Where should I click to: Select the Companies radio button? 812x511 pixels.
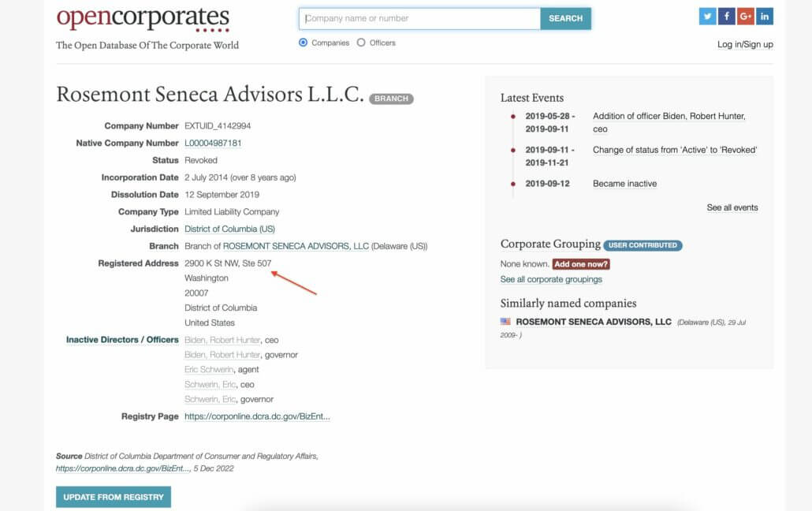tap(303, 43)
